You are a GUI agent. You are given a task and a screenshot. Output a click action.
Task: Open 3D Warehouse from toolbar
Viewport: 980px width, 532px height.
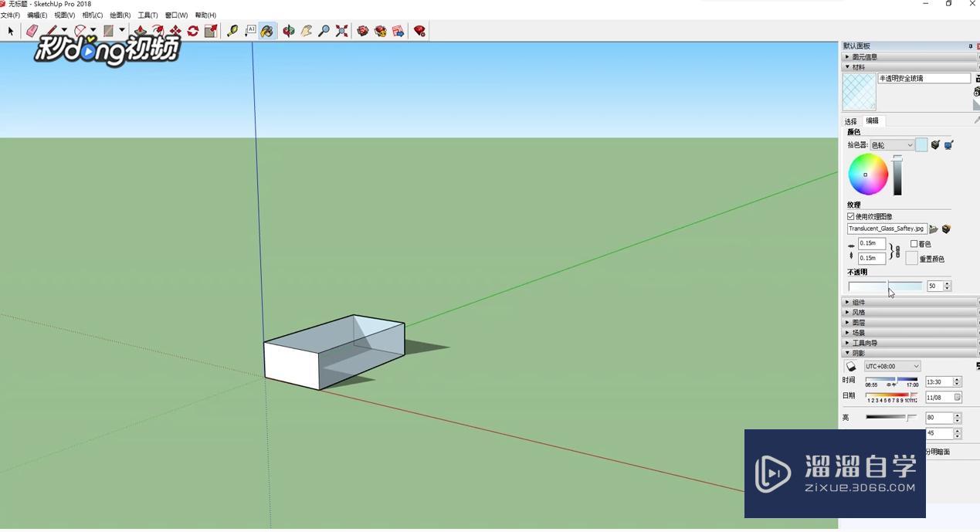tap(363, 31)
